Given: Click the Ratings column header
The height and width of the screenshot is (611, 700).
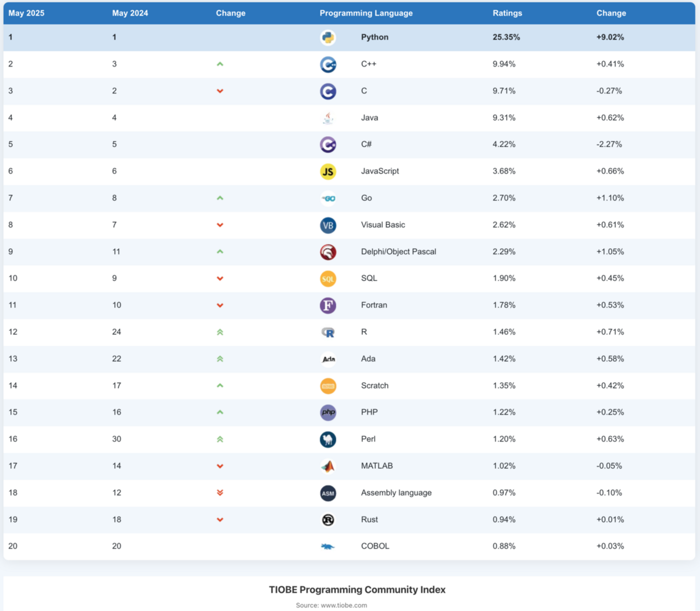Looking at the screenshot, I should (x=507, y=13).
